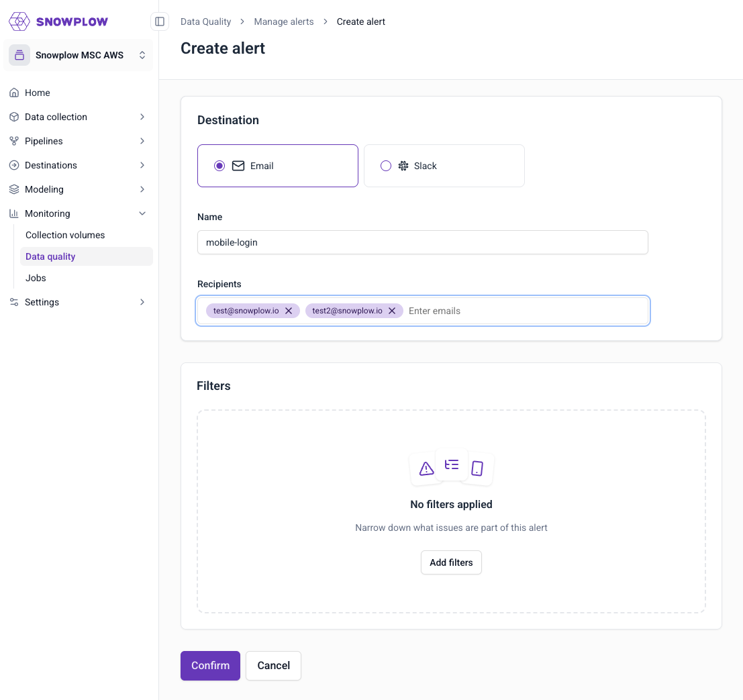Click the Snowplow logo
Image resolution: width=743 pixels, height=700 pixels.
coord(58,21)
